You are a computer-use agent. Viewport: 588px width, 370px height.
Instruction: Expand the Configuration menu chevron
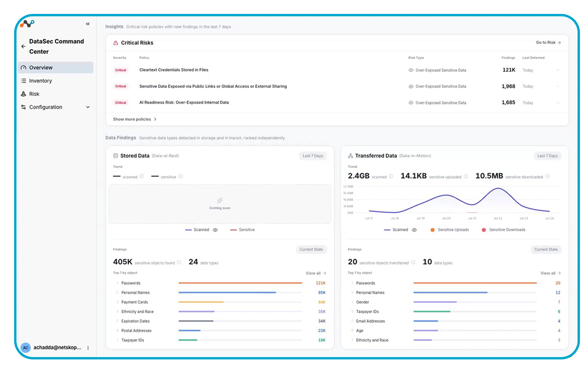88,107
